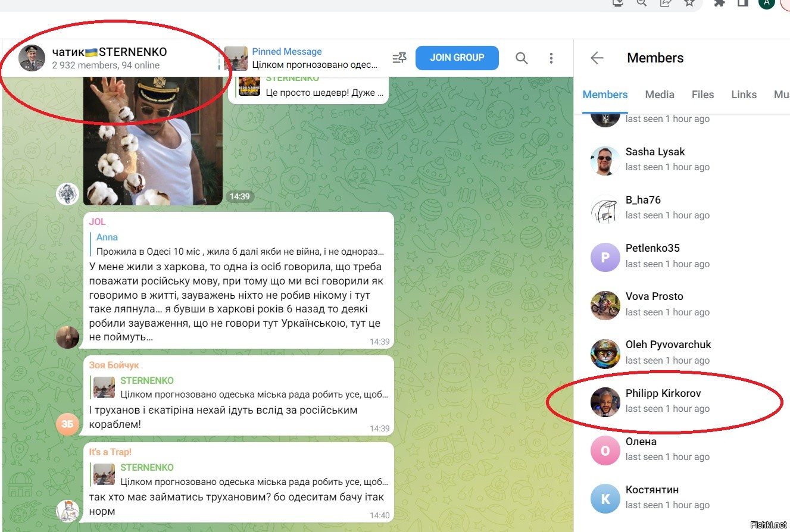
Task: Open the pinned messages list icon
Action: (x=399, y=58)
